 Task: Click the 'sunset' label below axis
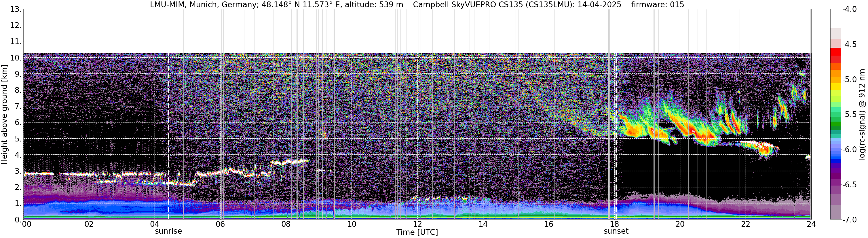point(616,231)
